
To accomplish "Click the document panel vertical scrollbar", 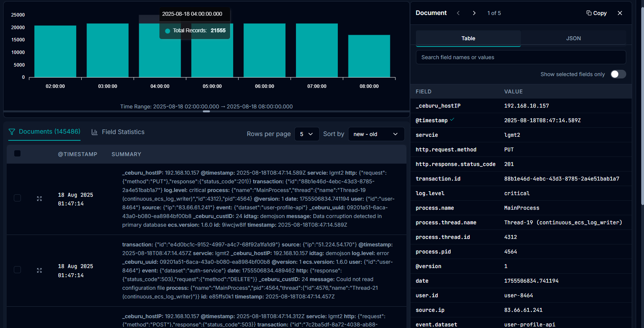I will [642, 106].
